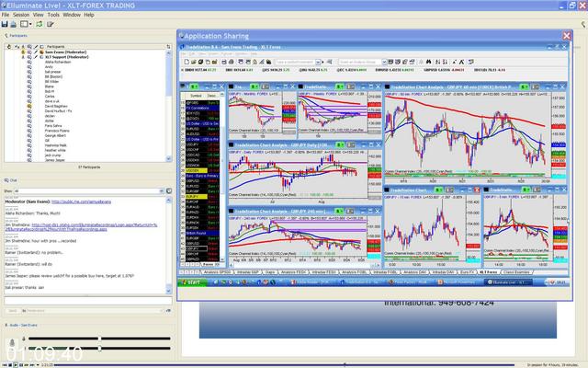This screenshot has height=368, width=588.
Task: Click Elluminate Live task in shared taskbar
Action: coord(508,282)
